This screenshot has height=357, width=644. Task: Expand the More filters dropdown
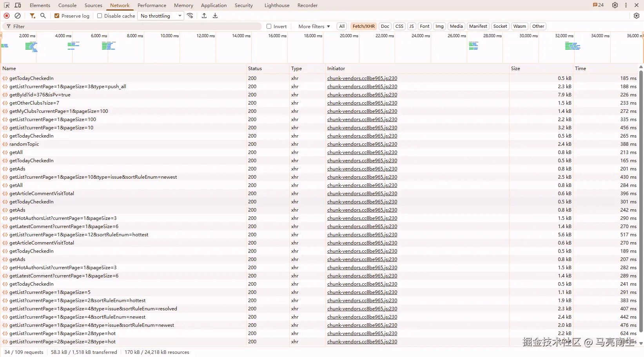click(314, 26)
